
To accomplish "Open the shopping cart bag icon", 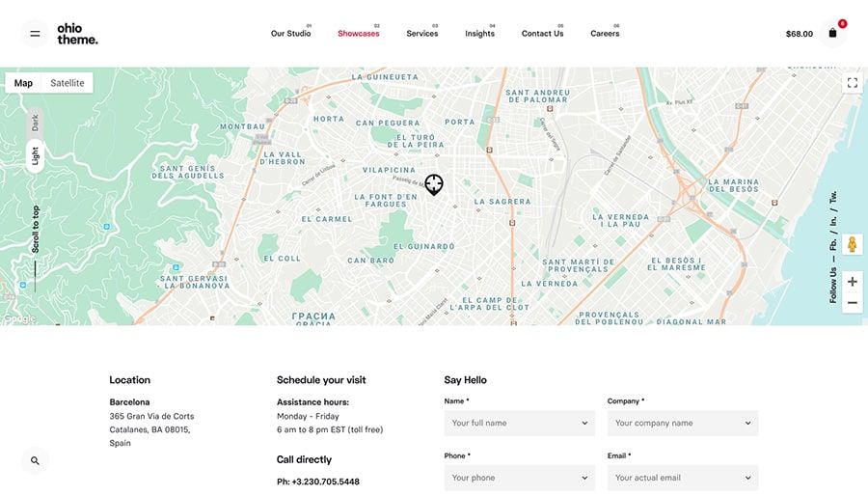I will coord(832,34).
